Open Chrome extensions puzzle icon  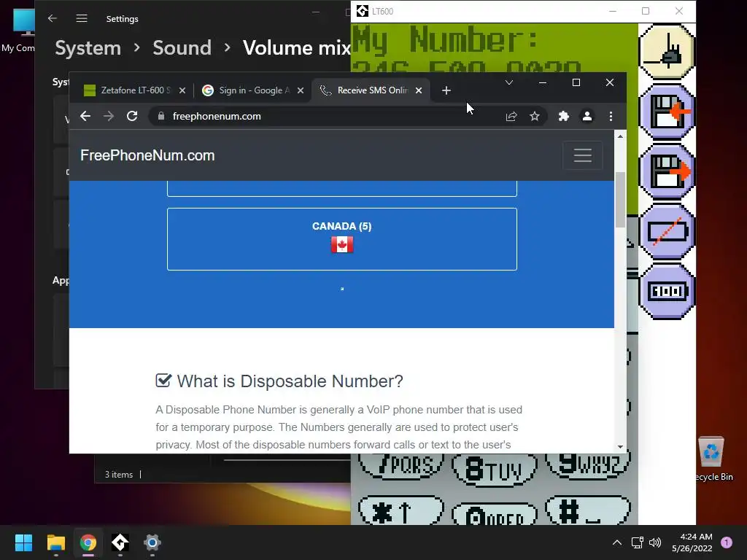(x=564, y=116)
